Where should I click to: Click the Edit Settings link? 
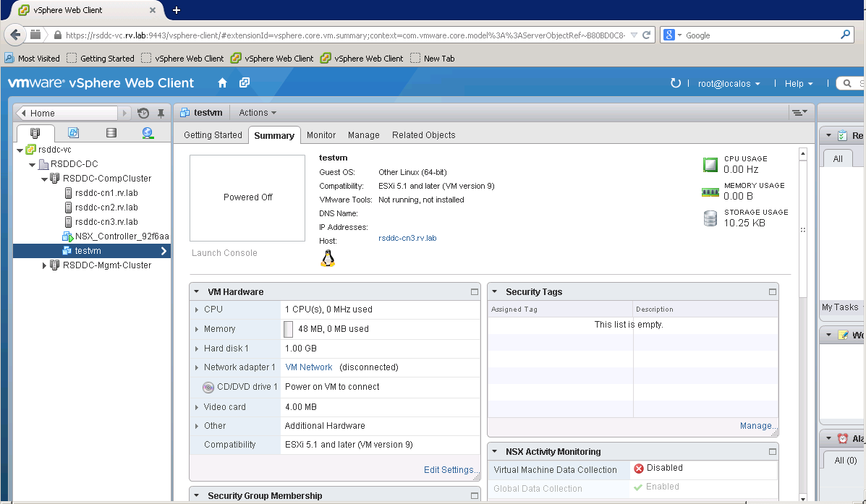tap(449, 470)
